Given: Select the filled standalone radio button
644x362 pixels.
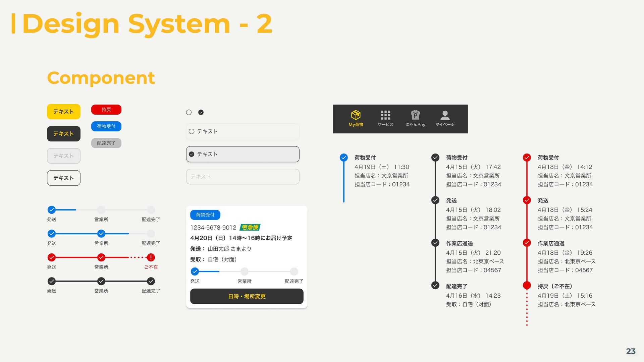Looking at the screenshot, I should pyautogui.click(x=201, y=112).
